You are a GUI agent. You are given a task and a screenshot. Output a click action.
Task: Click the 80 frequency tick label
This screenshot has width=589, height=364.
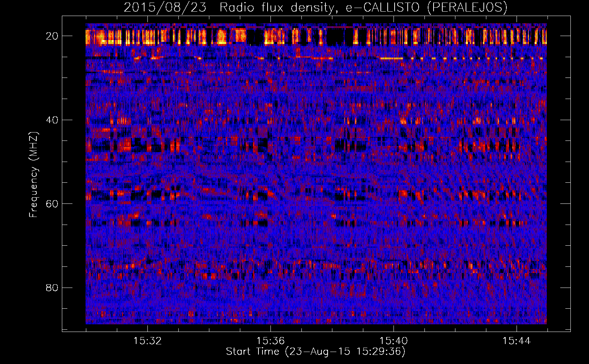[52, 288]
